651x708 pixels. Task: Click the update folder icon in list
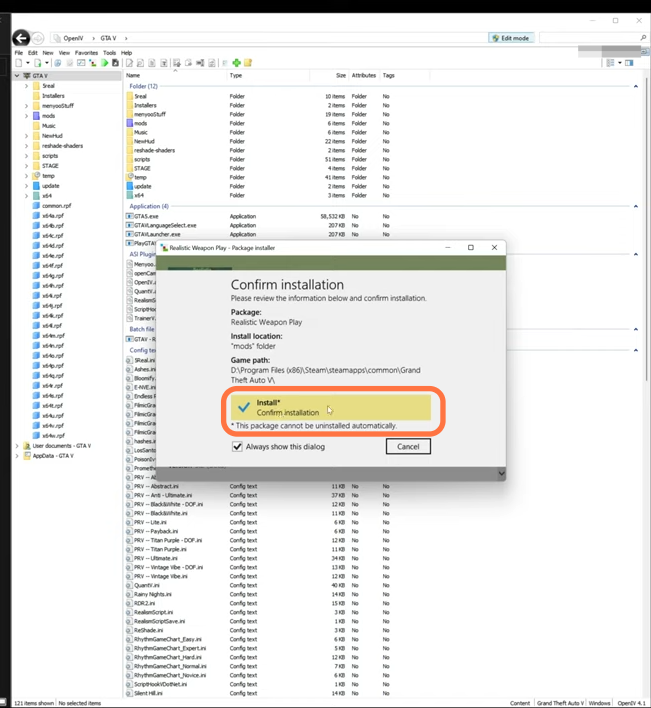(x=130, y=186)
